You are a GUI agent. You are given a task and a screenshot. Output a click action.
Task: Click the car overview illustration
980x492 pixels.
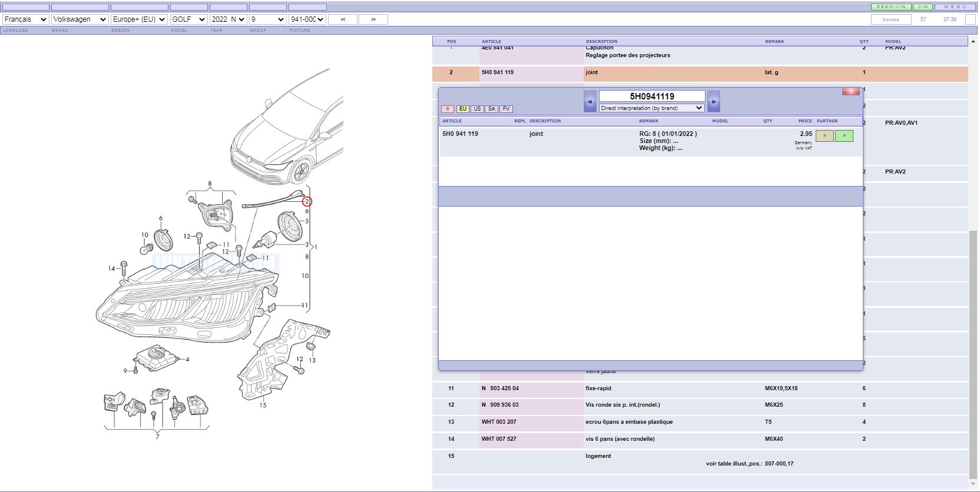coord(287,127)
